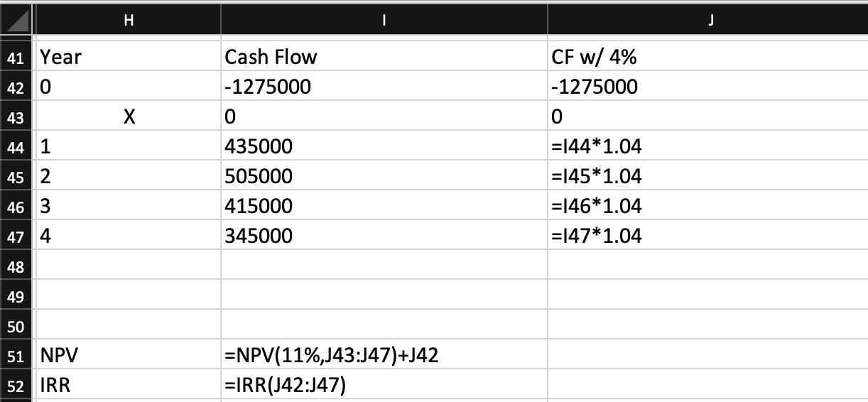Select row 44 header

tap(16, 146)
